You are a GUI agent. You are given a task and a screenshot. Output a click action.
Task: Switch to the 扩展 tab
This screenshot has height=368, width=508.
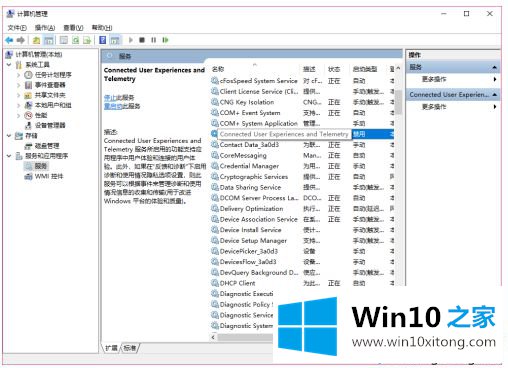tap(111, 348)
